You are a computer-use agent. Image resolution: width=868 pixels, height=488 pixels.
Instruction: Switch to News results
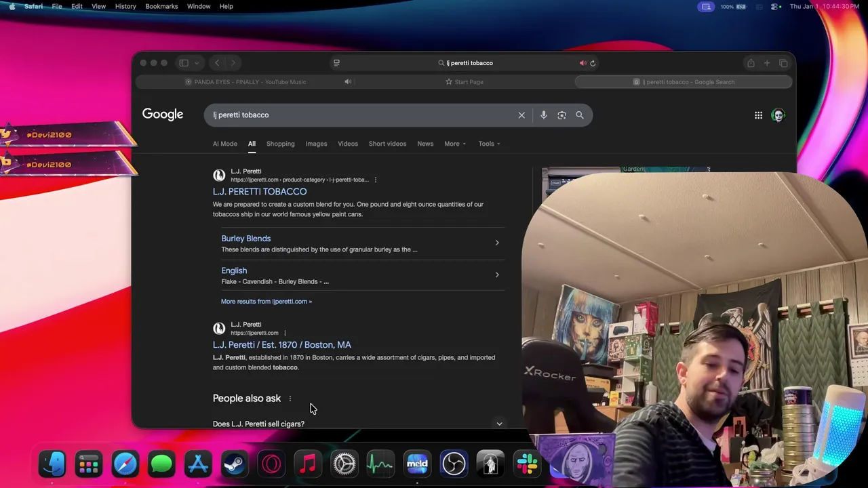425,144
